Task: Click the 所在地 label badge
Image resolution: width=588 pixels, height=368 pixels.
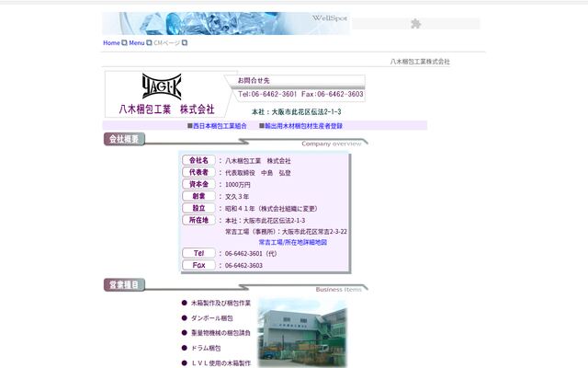Action: pos(198,220)
